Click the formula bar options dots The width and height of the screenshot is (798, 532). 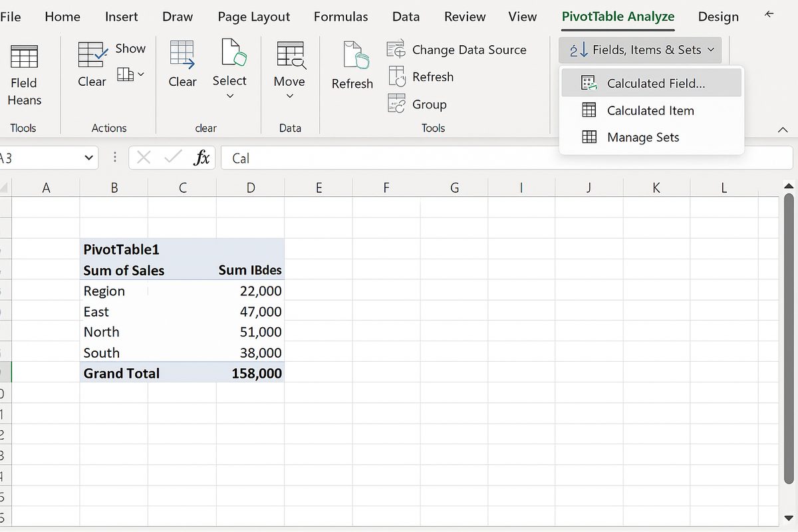(115, 158)
